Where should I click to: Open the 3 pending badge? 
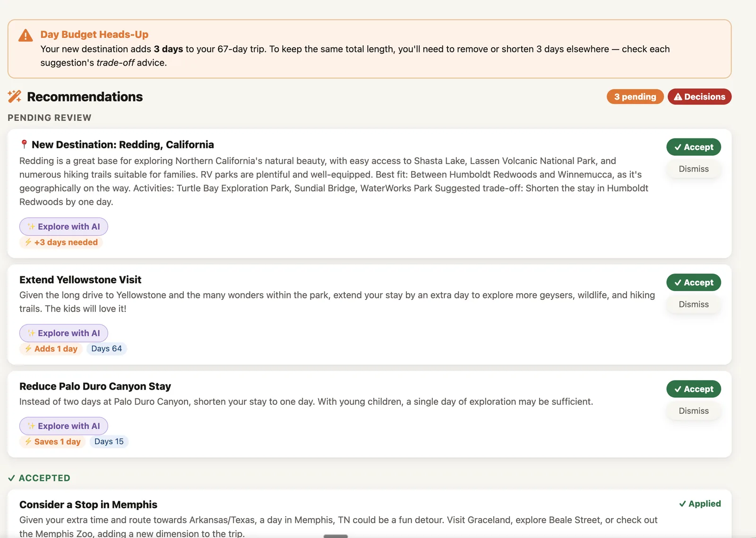[x=635, y=97]
